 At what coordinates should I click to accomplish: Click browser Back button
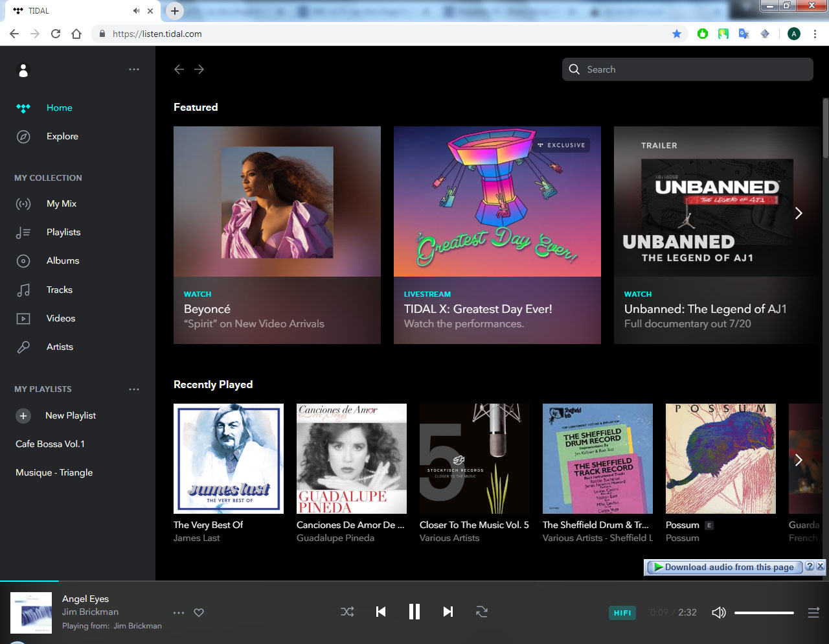coord(14,34)
